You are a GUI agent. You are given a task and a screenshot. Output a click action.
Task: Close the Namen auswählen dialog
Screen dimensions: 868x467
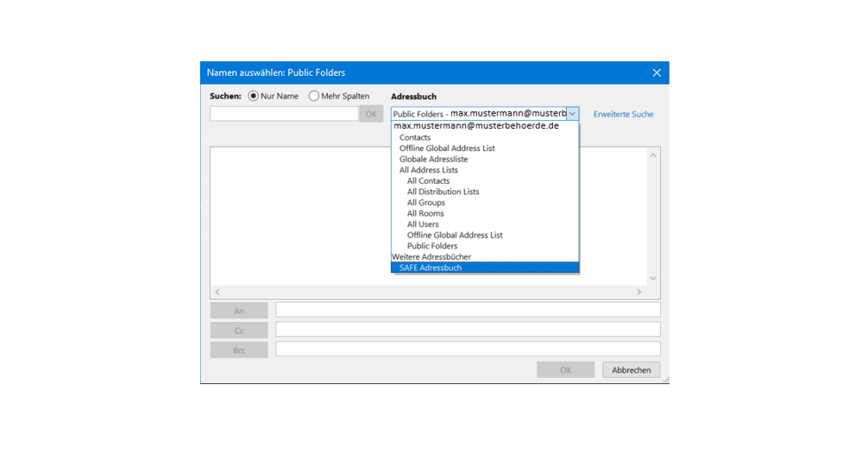click(657, 73)
